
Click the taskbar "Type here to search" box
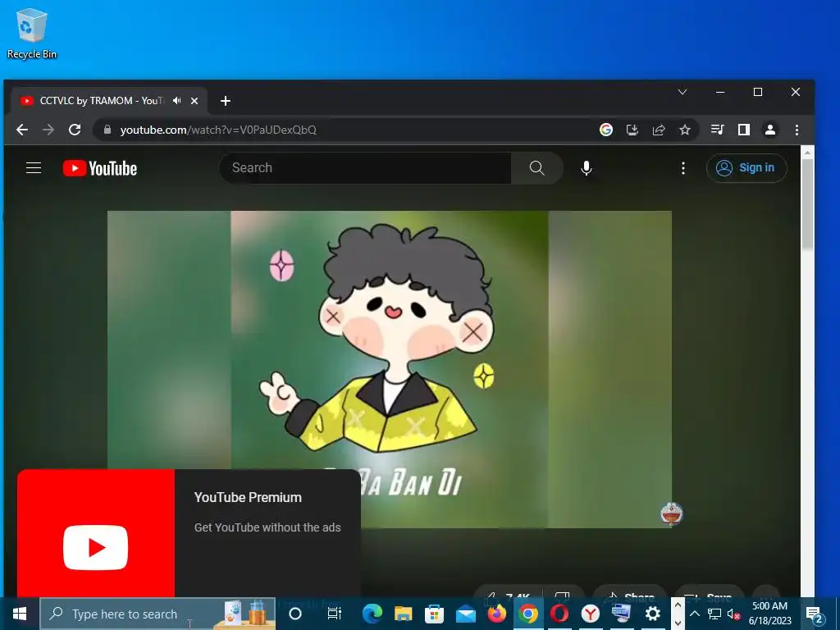[158, 614]
